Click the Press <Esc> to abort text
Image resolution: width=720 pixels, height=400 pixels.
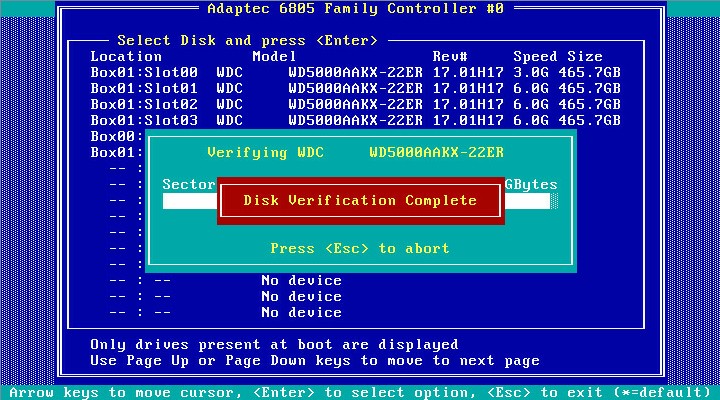[360, 248]
